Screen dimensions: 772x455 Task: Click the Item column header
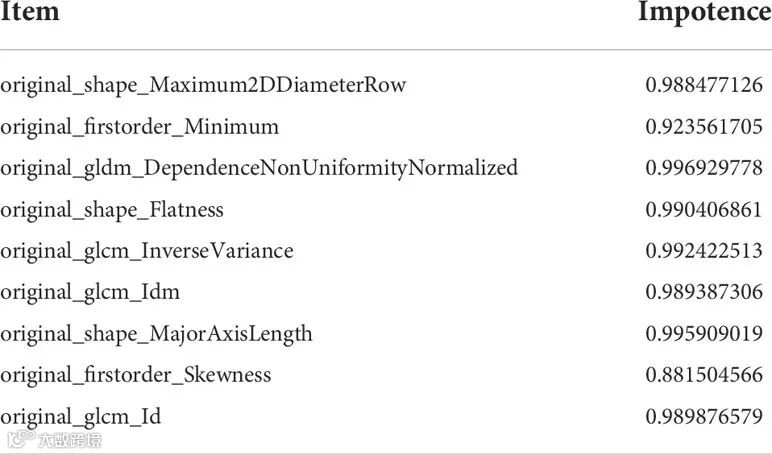coord(30,11)
